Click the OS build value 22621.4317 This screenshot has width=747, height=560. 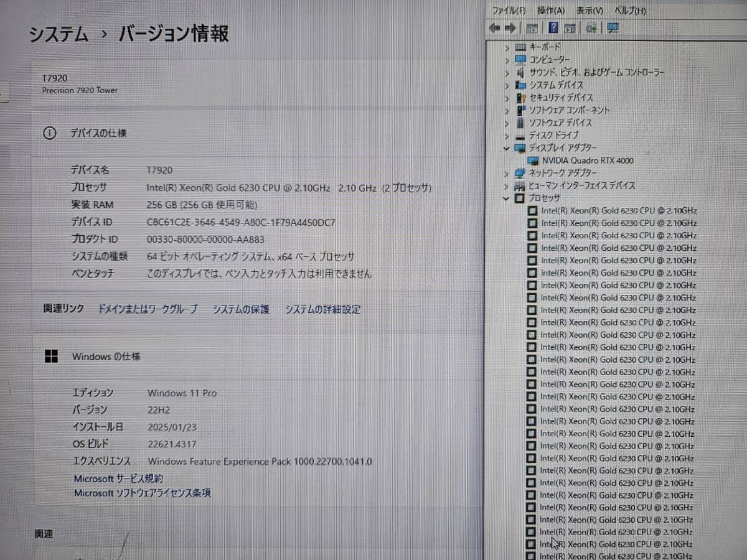(x=172, y=444)
